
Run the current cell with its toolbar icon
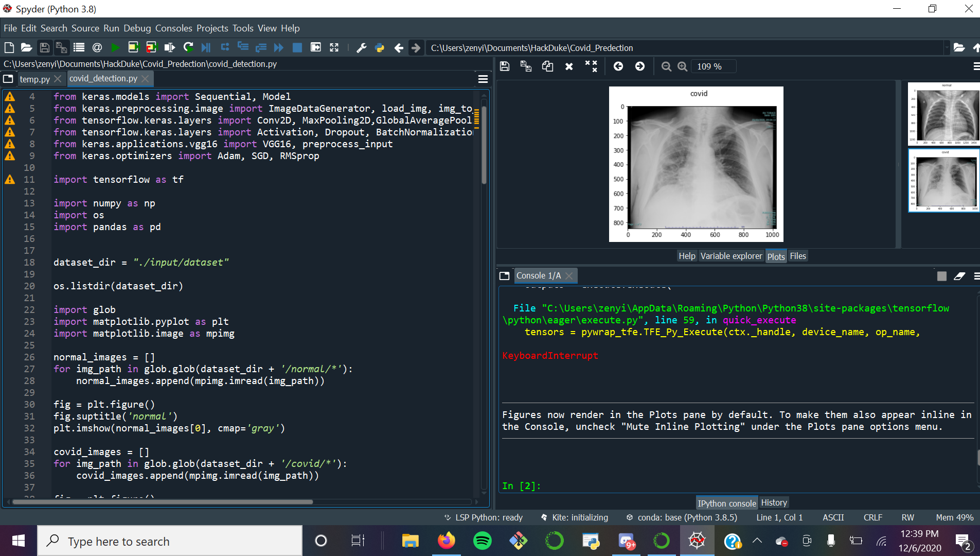tap(133, 48)
